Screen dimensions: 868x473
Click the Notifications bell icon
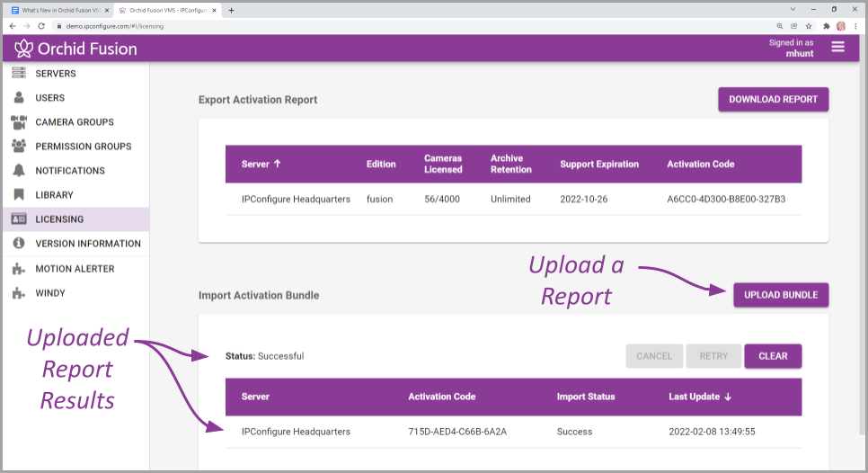19,170
